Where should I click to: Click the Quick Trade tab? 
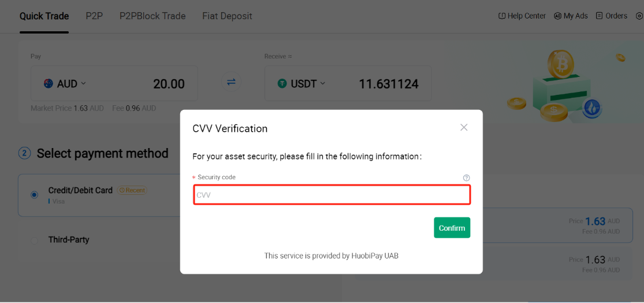44,16
